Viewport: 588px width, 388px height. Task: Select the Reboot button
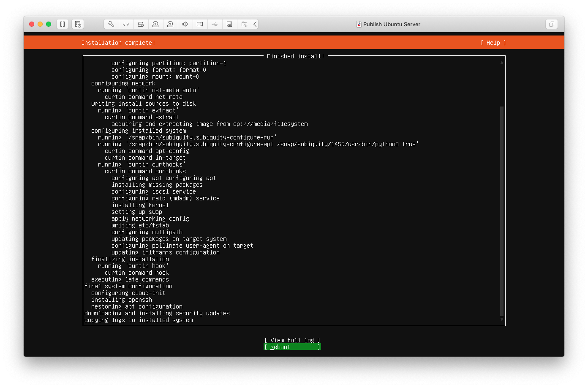point(292,347)
